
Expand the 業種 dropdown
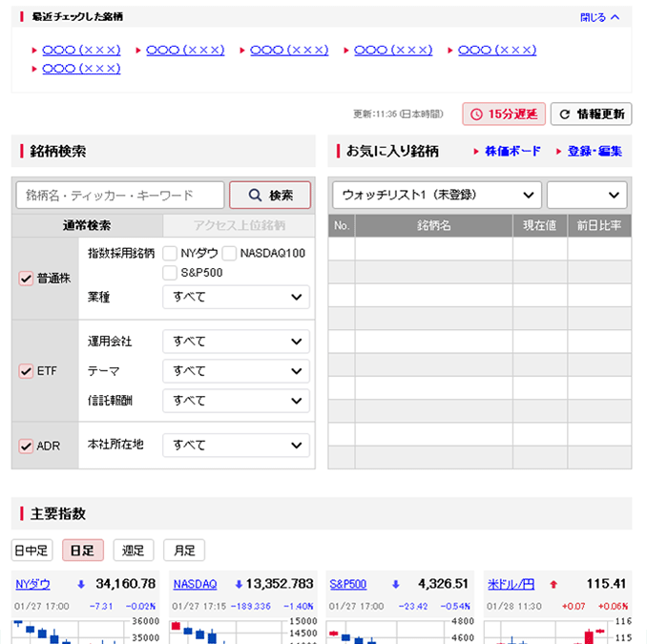pos(236,297)
